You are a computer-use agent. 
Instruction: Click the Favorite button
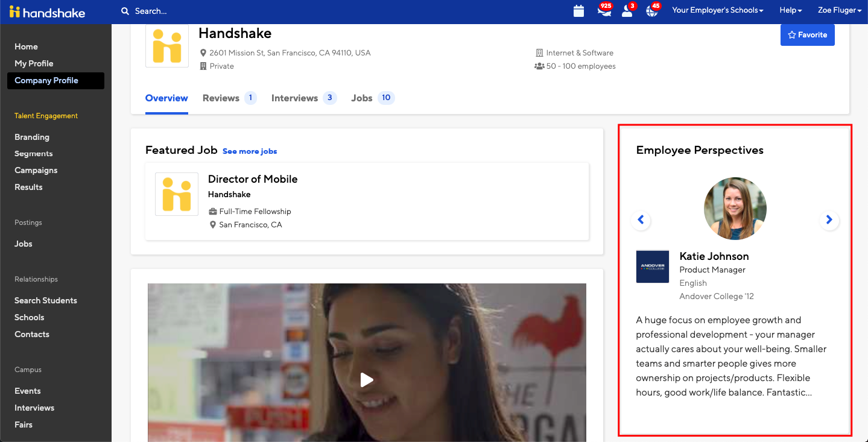[x=807, y=34]
